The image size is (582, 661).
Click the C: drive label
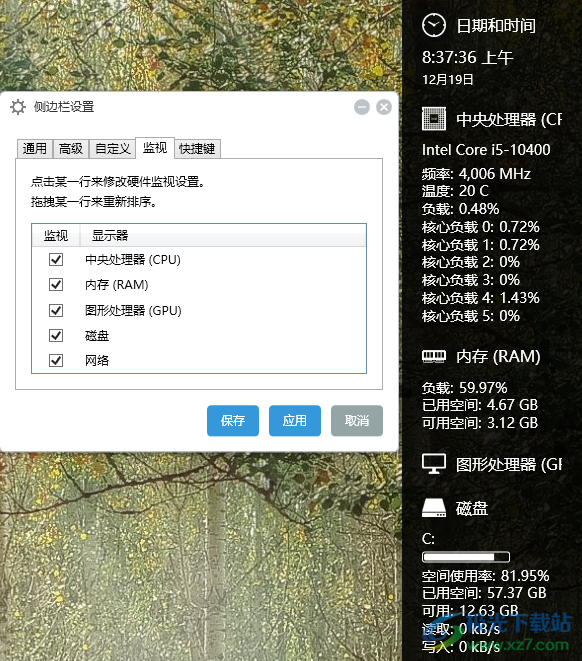pos(428,539)
